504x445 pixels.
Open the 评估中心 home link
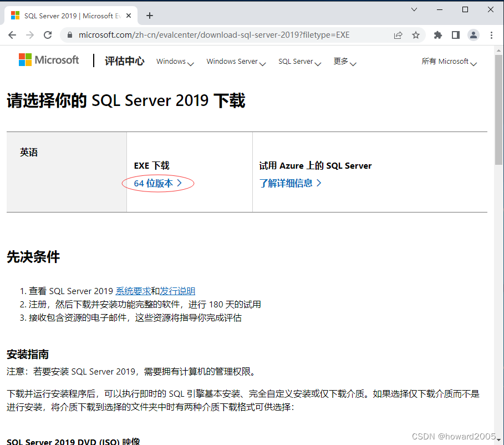pos(125,61)
